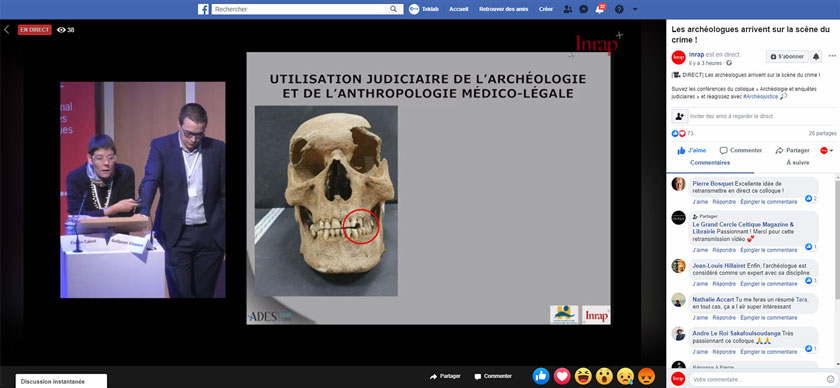Open the Inrap page name link
The height and width of the screenshot is (388, 840).
point(696,55)
